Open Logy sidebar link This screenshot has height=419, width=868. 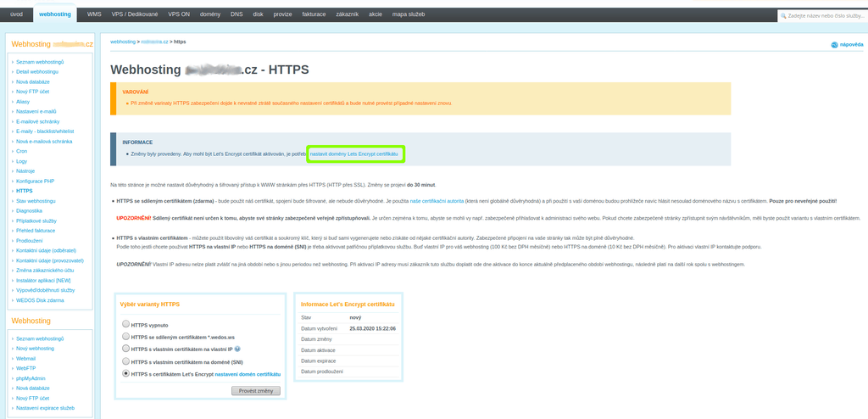coord(21,161)
